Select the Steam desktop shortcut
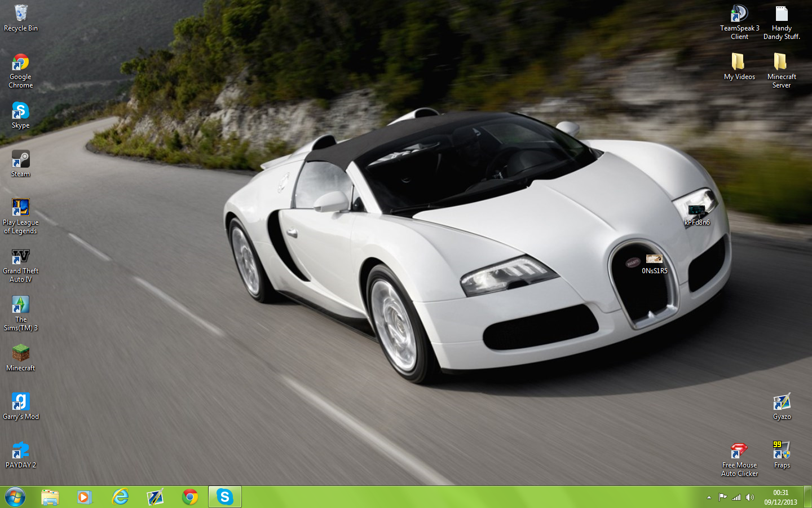This screenshot has width=812, height=508. click(21, 164)
